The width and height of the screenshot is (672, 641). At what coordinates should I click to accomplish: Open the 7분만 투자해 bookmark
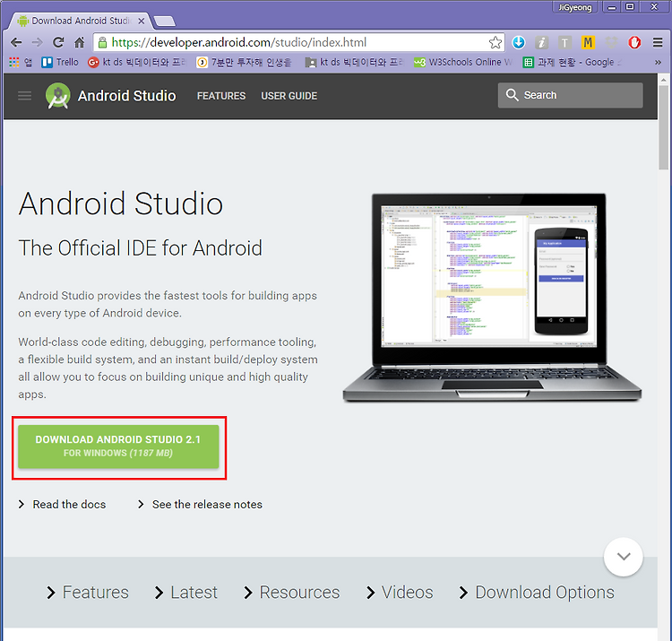tap(244, 62)
